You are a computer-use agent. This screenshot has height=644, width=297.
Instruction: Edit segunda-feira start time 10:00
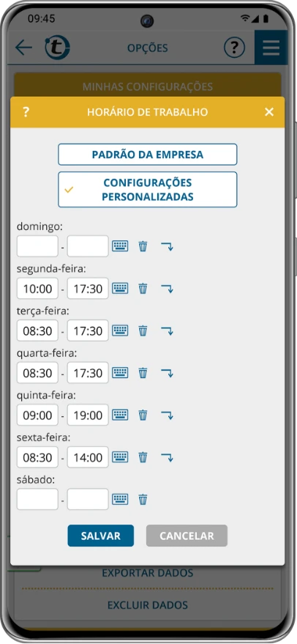click(x=37, y=289)
